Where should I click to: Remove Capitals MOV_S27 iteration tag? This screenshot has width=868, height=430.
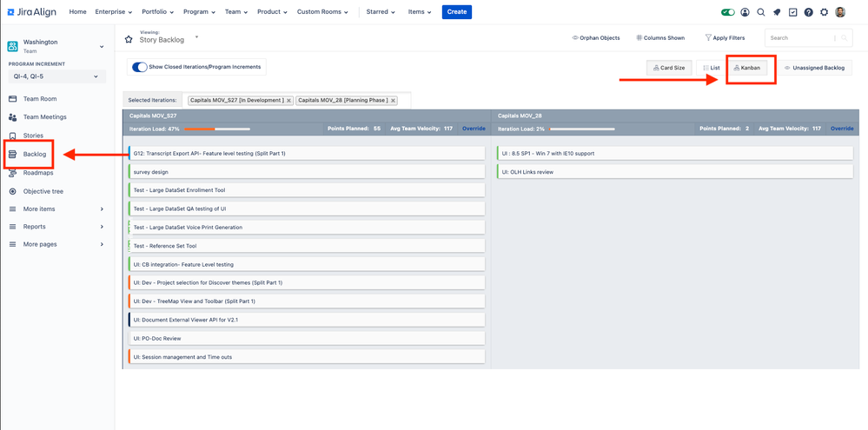point(289,101)
